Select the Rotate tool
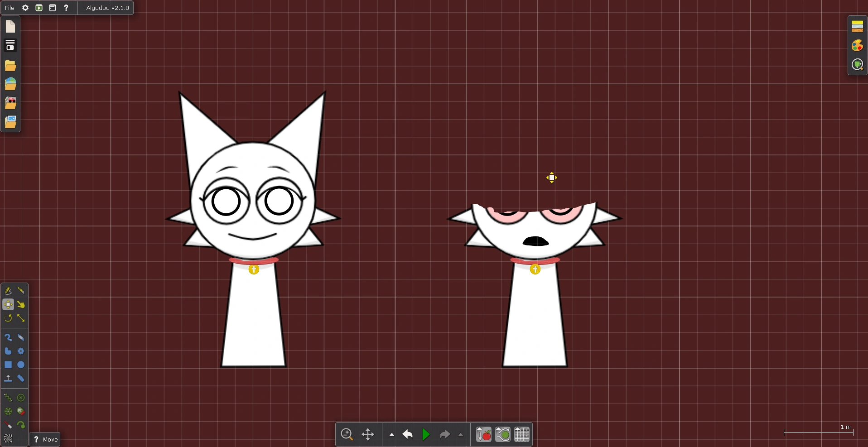The height and width of the screenshot is (447, 868). click(8, 318)
